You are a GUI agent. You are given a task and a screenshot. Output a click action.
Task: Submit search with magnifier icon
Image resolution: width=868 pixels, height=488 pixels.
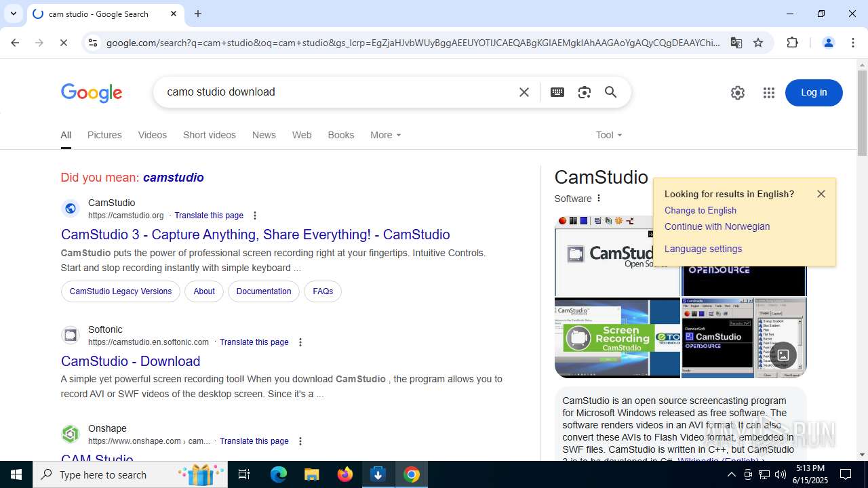[610, 92]
